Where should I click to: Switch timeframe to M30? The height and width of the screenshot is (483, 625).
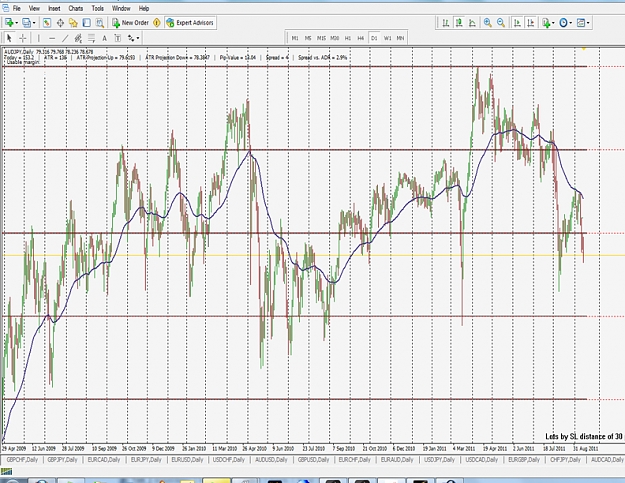coord(334,38)
